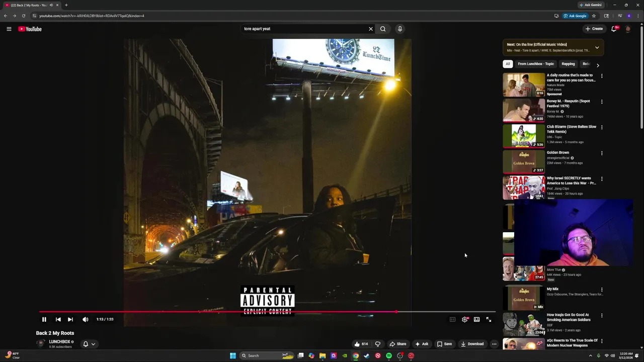Click the taskbar Search box
Image resolution: width=644 pixels, height=362 pixels.
click(266, 355)
